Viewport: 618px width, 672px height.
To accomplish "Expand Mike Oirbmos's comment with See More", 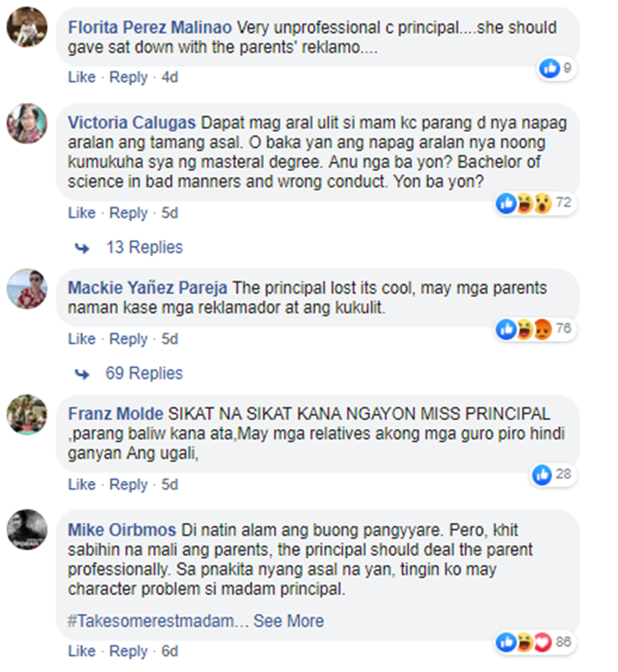I will [288, 621].
